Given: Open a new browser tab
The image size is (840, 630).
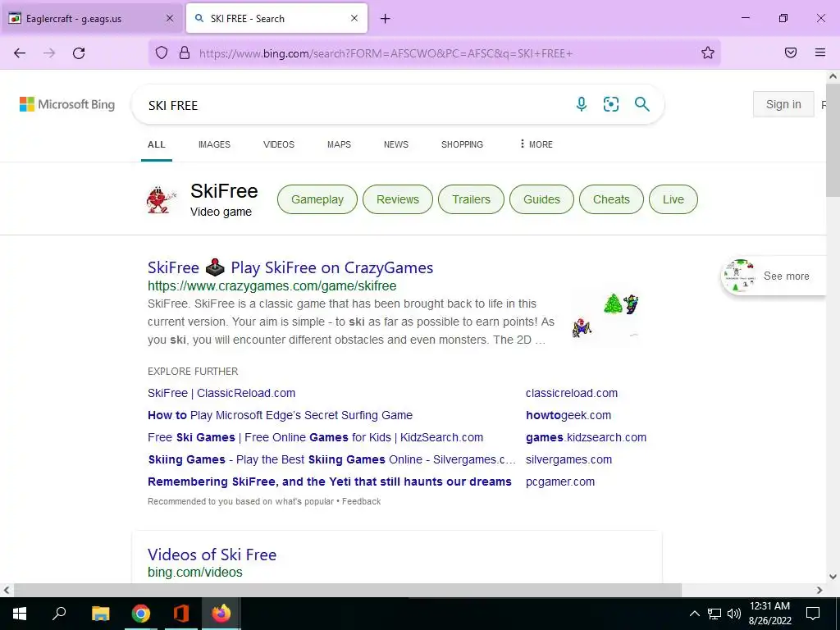Looking at the screenshot, I should pos(386,19).
